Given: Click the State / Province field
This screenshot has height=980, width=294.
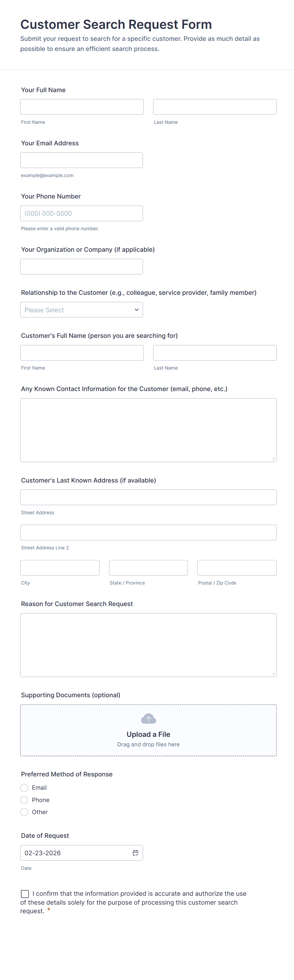Looking at the screenshot, I should 148,568.
